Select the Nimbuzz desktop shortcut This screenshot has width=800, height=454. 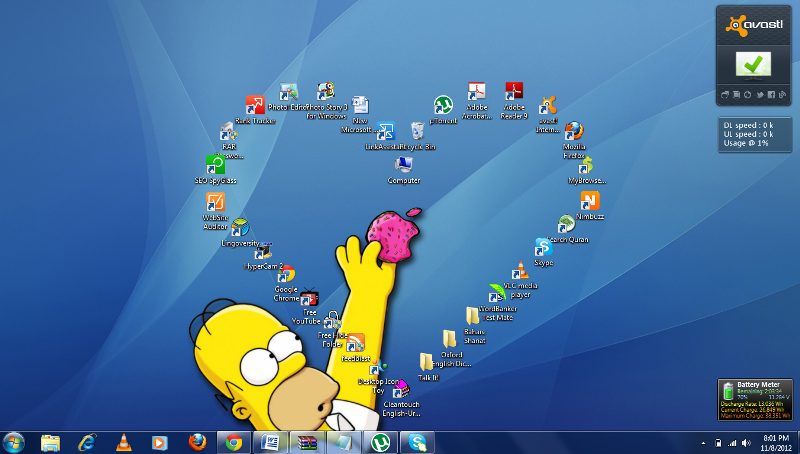click(590, 206)
